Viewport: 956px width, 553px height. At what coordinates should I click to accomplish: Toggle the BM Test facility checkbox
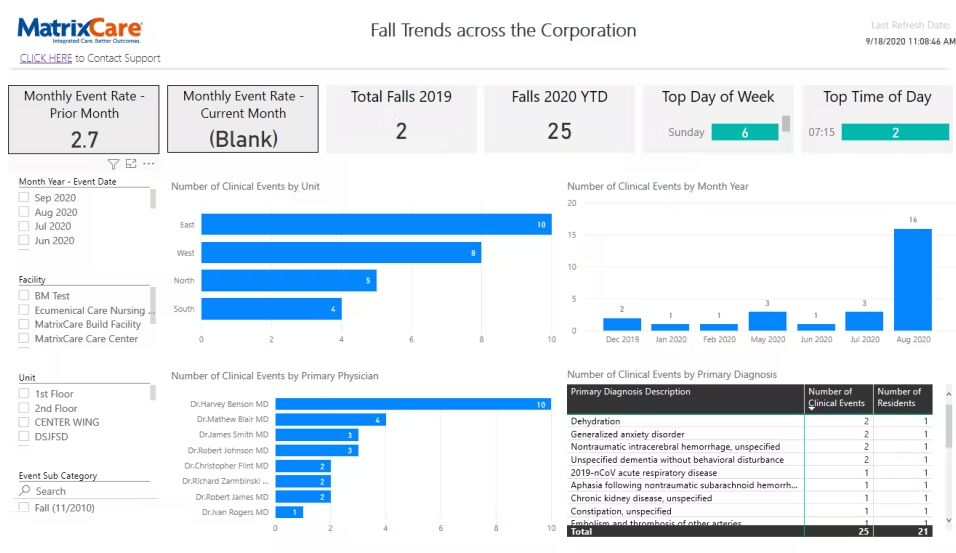pyautogui.click(x=24, y=295)
